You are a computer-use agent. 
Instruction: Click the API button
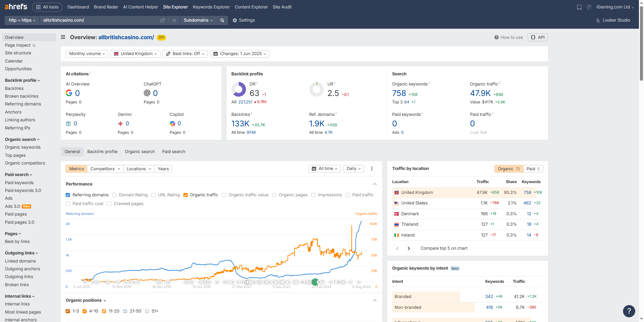pos(537,38)
